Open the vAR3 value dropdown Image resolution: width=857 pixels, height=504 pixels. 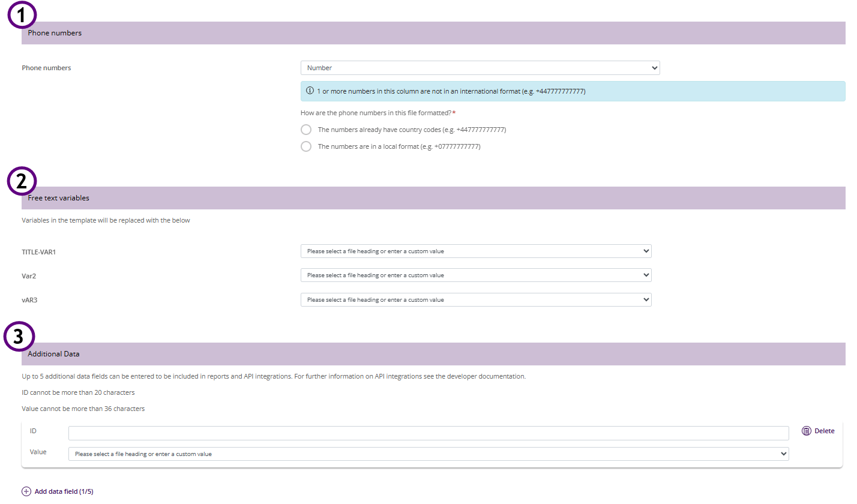tap(476, 299)
